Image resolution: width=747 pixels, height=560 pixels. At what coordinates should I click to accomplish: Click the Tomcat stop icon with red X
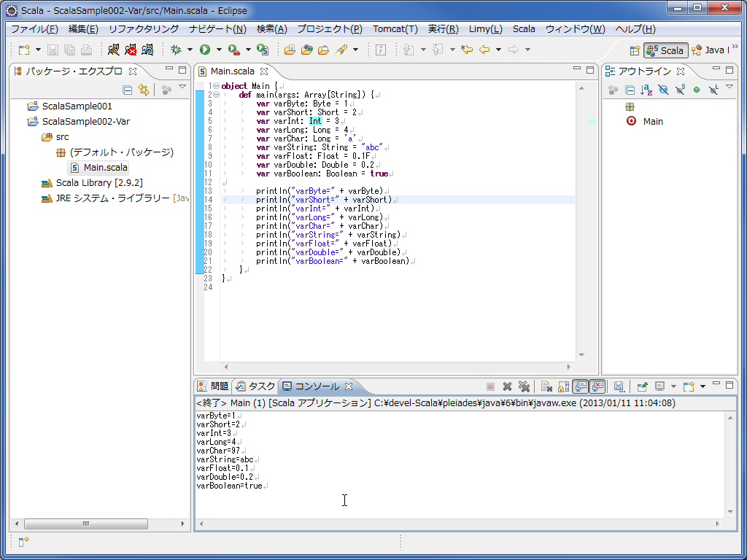[x=131, y=50]
